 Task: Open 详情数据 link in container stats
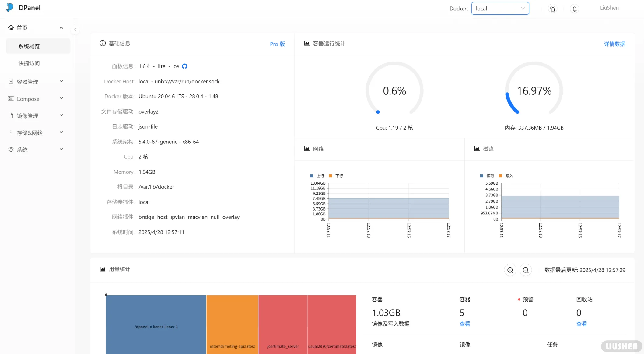click(x=614, y=44)
